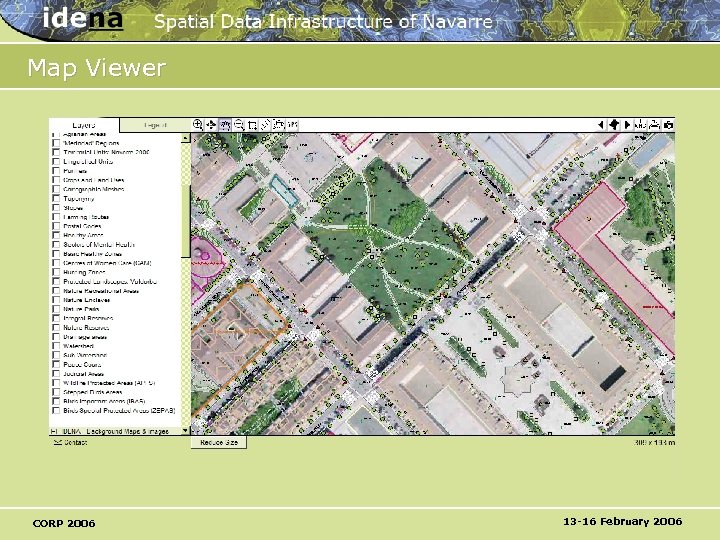The height and width of the screenshot is (540, 720).
Task: Print the map using printer icon
Action: pyautogui.click(x=654, y=125)
